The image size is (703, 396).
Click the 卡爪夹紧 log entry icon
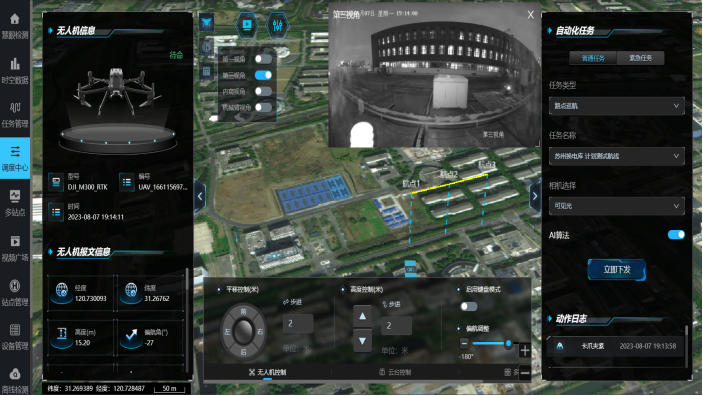[x=560, y=346]
